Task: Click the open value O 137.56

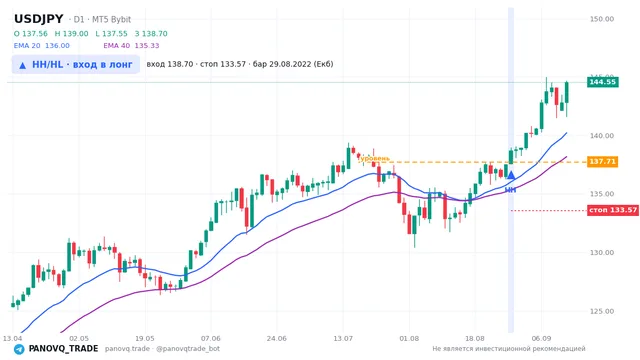Action: tap(31, 33)
